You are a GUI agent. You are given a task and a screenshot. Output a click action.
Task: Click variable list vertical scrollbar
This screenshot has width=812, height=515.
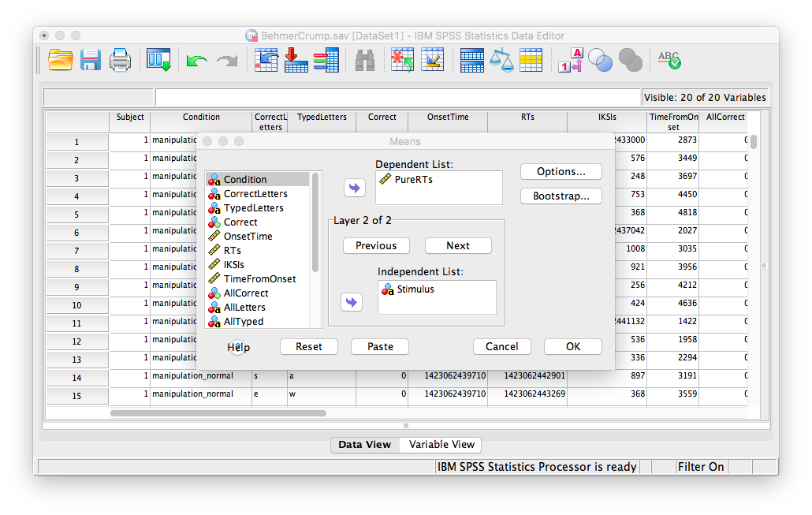315,222
